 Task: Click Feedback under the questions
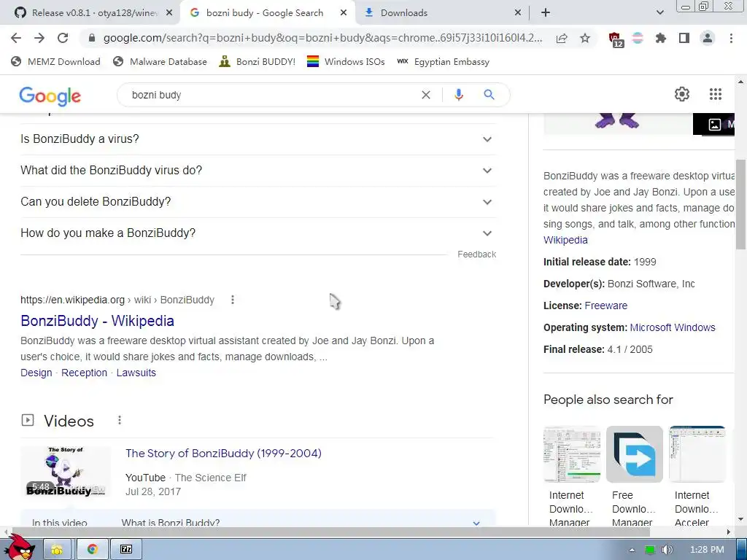point(477,254)
